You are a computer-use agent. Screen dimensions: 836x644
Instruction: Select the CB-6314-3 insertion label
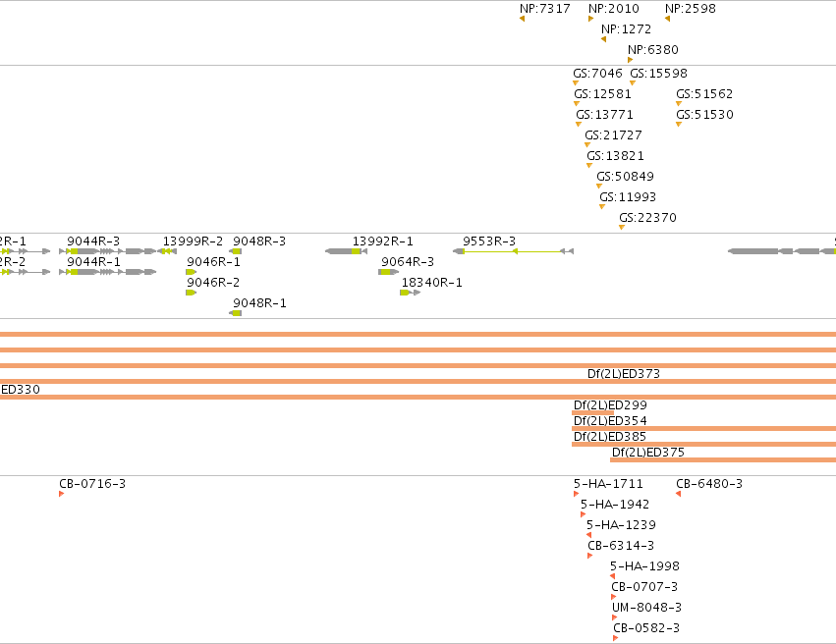click(x=621, y=546)
